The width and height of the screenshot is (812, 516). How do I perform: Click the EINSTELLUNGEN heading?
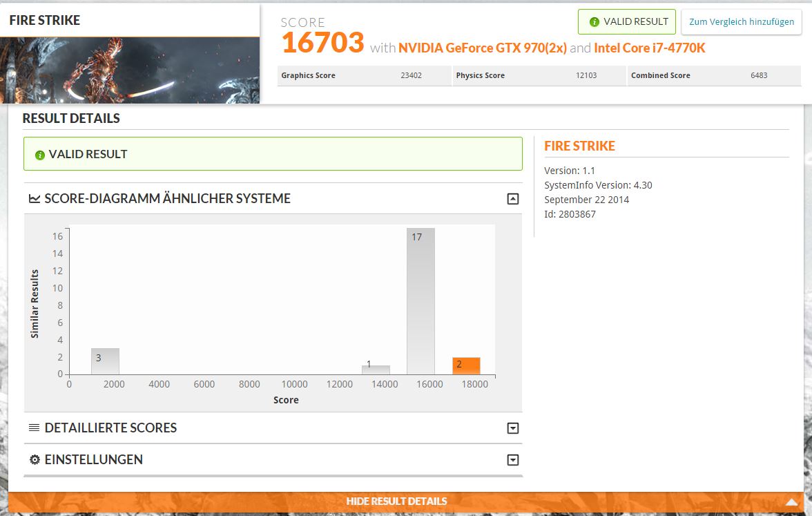pos(94,459)
